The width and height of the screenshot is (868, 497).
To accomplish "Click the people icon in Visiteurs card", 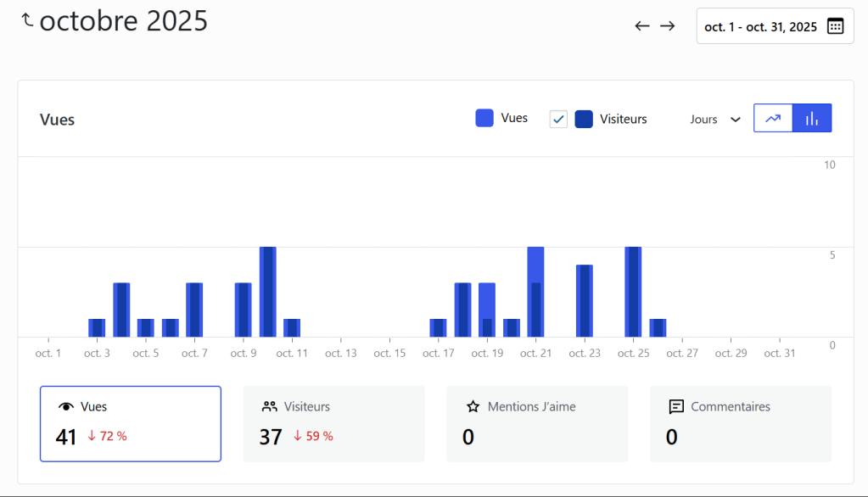I will [270, 407].
